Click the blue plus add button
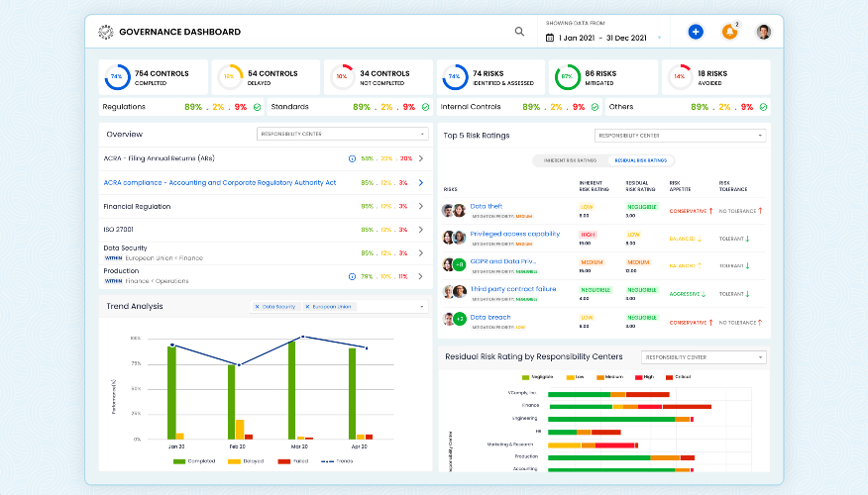 [696, 32]
